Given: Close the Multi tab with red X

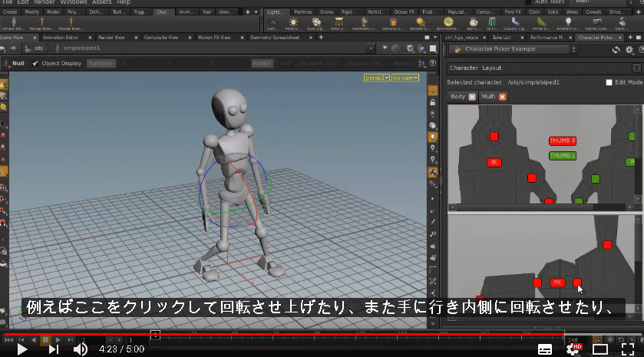Looking at the screenshot, I should [502, 97].
